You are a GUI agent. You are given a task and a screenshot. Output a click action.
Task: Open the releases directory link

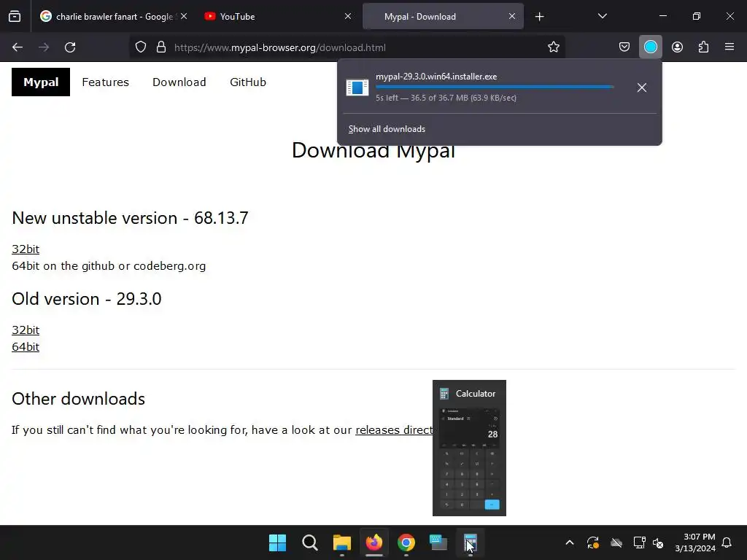394,430
